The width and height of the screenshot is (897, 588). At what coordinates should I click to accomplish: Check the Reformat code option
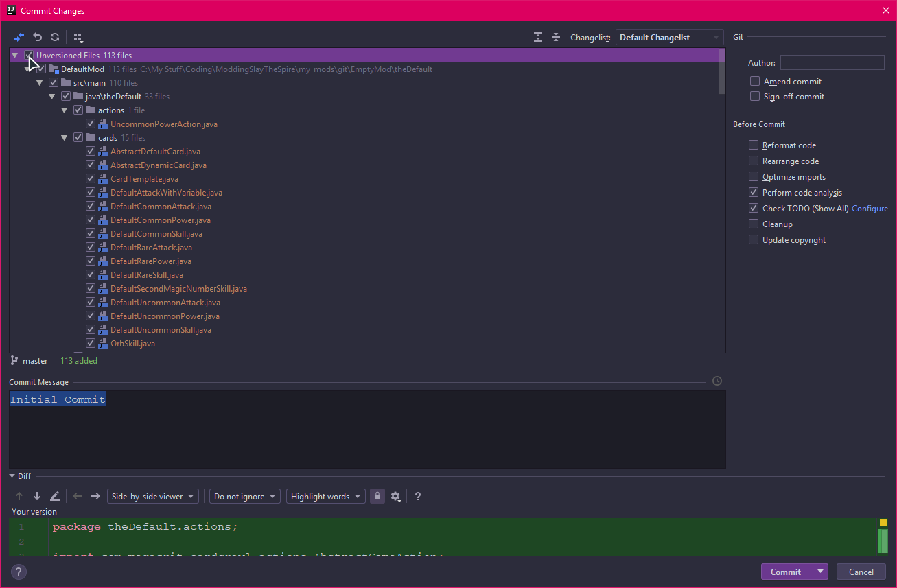(x=754, y=145)
